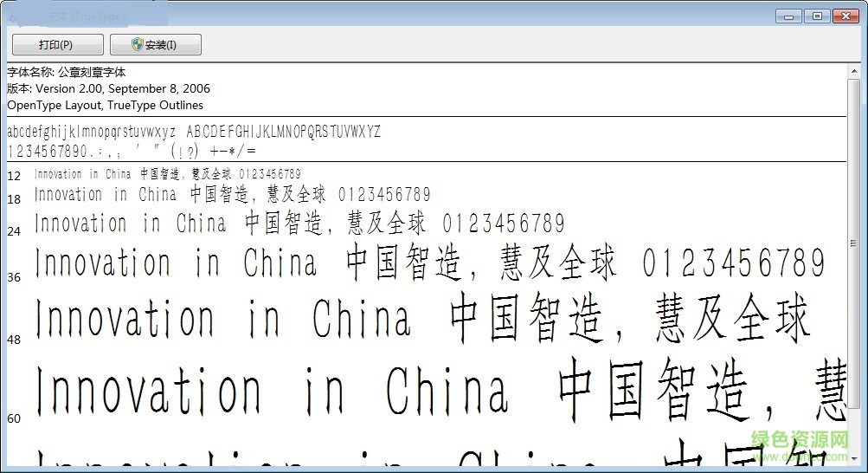The height and width of the screenshot is (473, 868).
Task: Click size label 48
Action: point(14,340)
